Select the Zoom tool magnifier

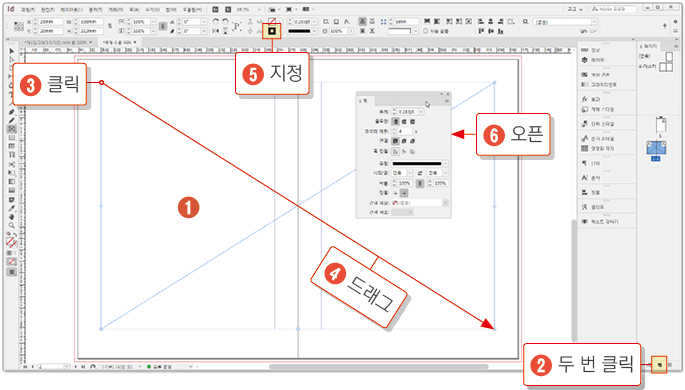[12, 225]
